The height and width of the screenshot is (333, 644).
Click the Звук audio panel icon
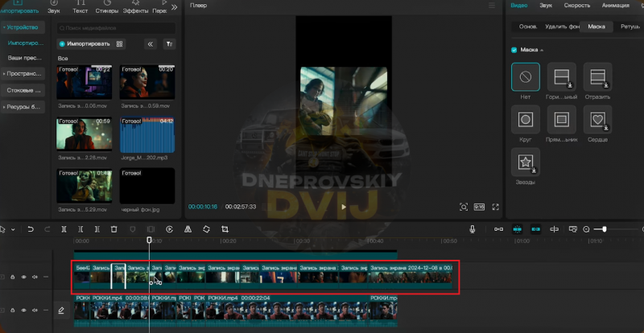point(54,6)
